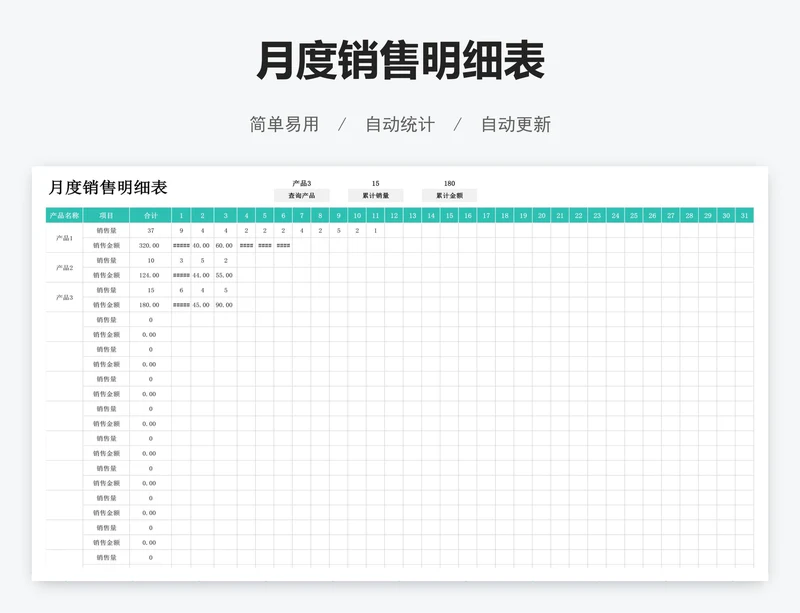Click the day 1 column header

click(x=181, y=215)
